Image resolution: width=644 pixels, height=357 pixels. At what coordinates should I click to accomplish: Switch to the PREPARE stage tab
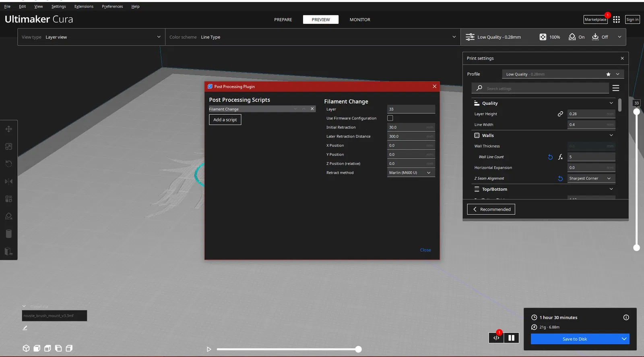(283, 20)
